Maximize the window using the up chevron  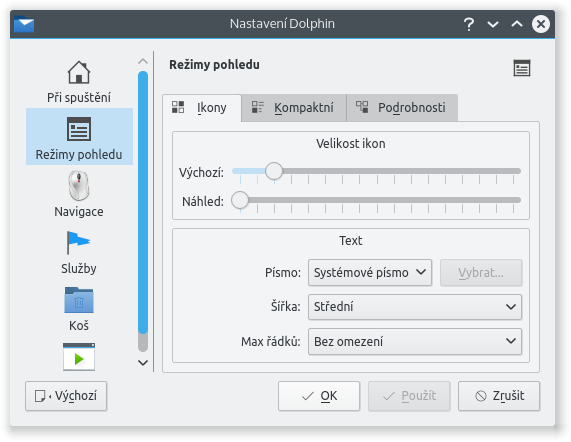pyautogui.click(x=517, y=24)
